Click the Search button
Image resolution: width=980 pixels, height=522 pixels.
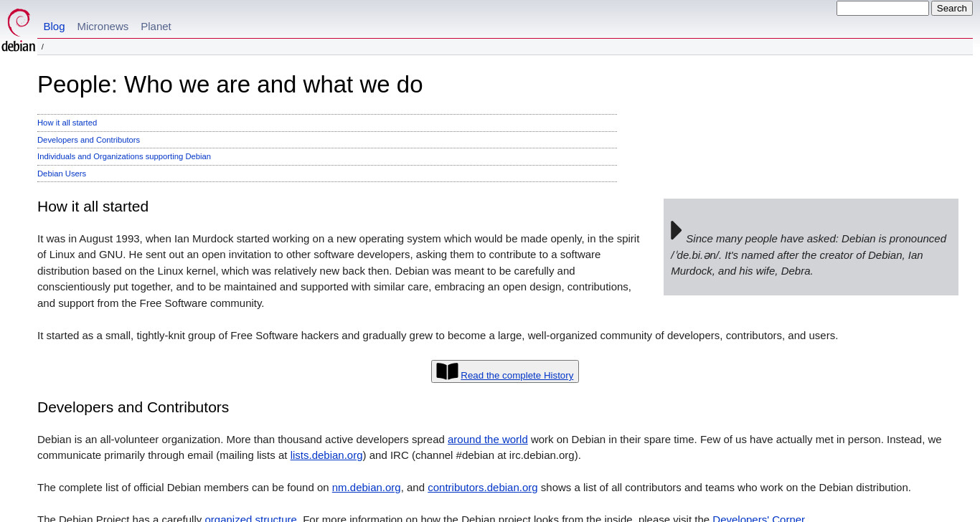coord(951,9)
